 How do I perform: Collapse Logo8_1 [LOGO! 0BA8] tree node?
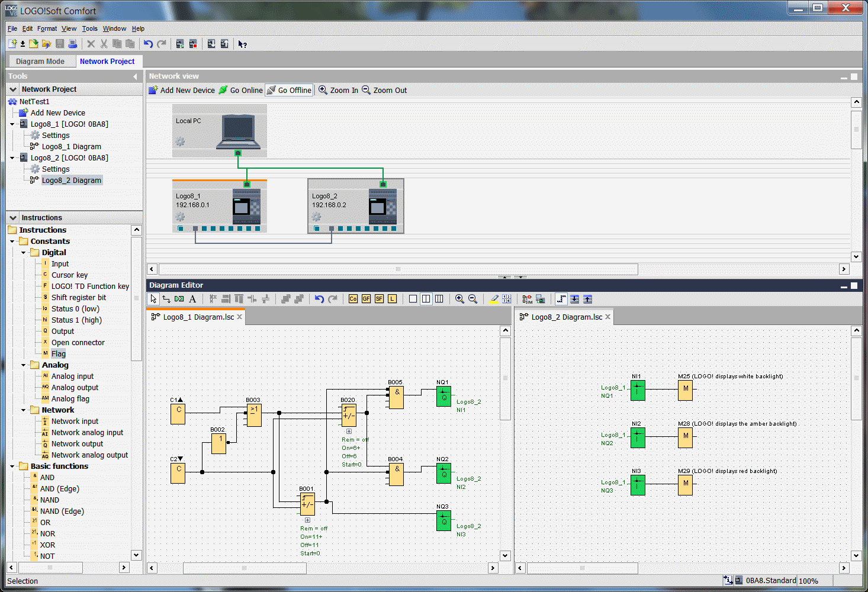click(x=12, y=124)
